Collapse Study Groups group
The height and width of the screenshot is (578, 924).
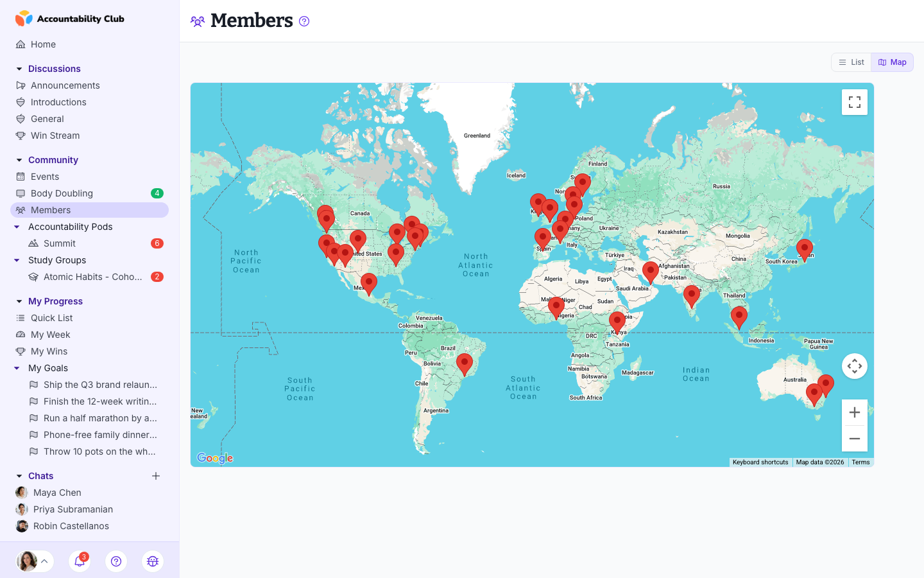pyautogui.click(x=17, y=260)
